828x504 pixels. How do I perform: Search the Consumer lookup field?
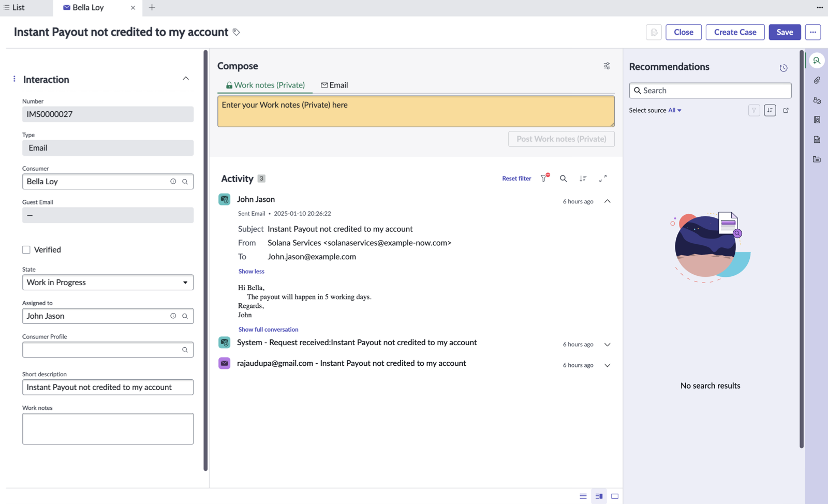coord(185,182)
